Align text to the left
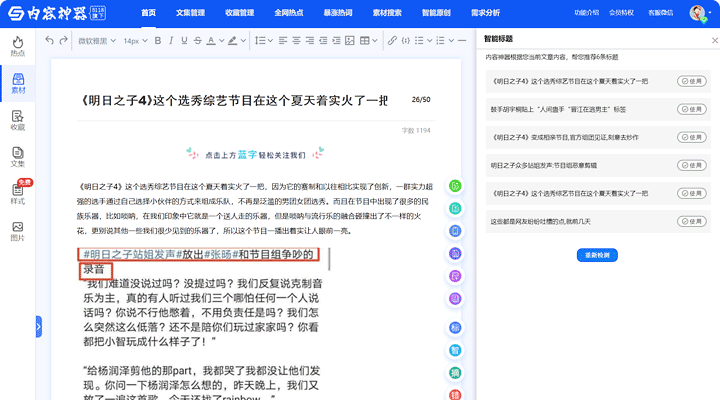This screenshot has width=720, height=400. point(283,40)
